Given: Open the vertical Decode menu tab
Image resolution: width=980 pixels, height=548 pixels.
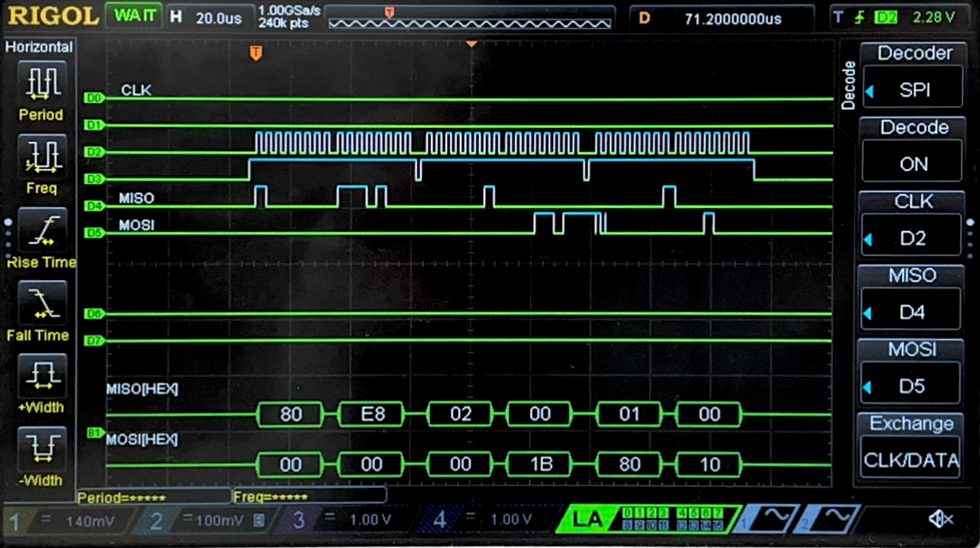Looking at the screenshot, I should point(849,86).
